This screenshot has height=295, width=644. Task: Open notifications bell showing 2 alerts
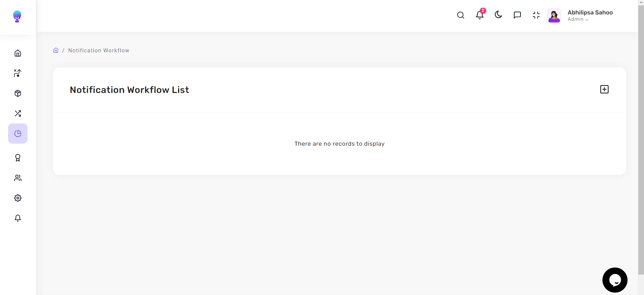pyautogui.click(x=479, y=15)
